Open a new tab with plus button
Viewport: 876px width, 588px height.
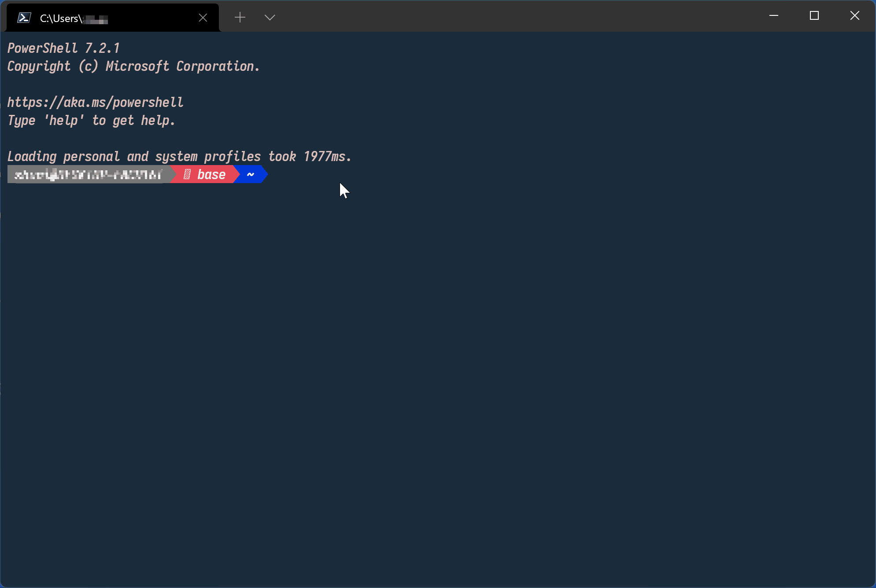click(x=240, y=18)
